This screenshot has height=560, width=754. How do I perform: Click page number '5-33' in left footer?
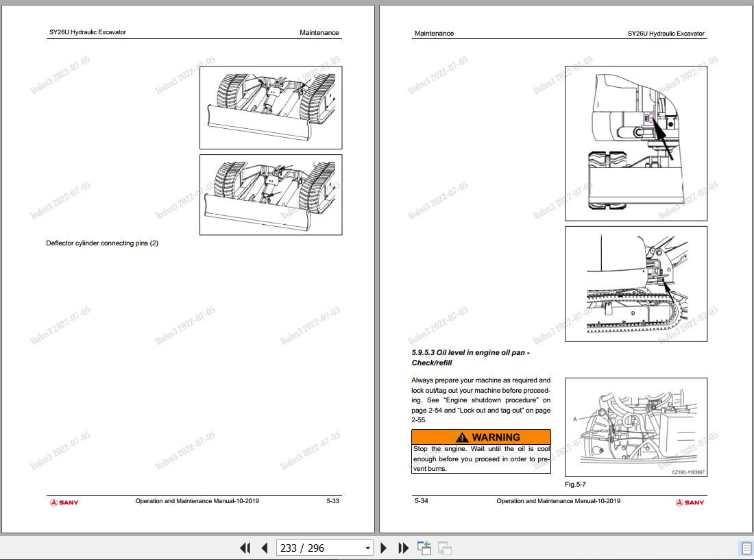pyautogui.click(x=332, y=501)
